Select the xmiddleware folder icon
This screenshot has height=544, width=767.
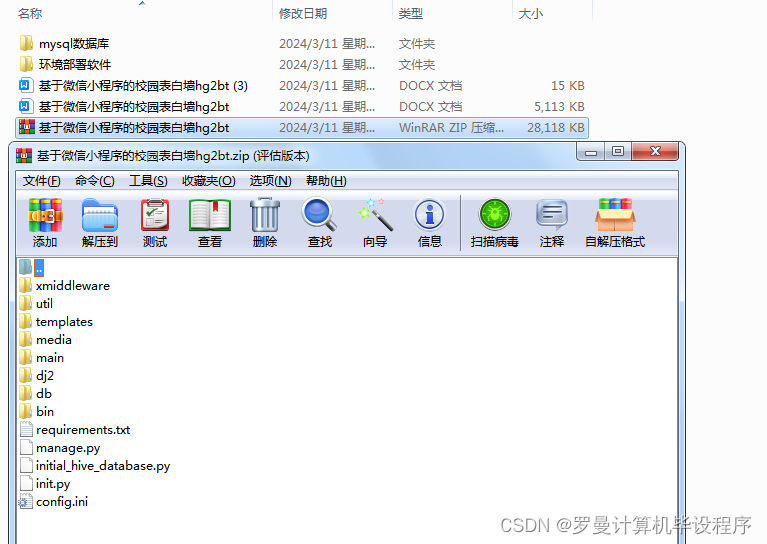[26, 285]
